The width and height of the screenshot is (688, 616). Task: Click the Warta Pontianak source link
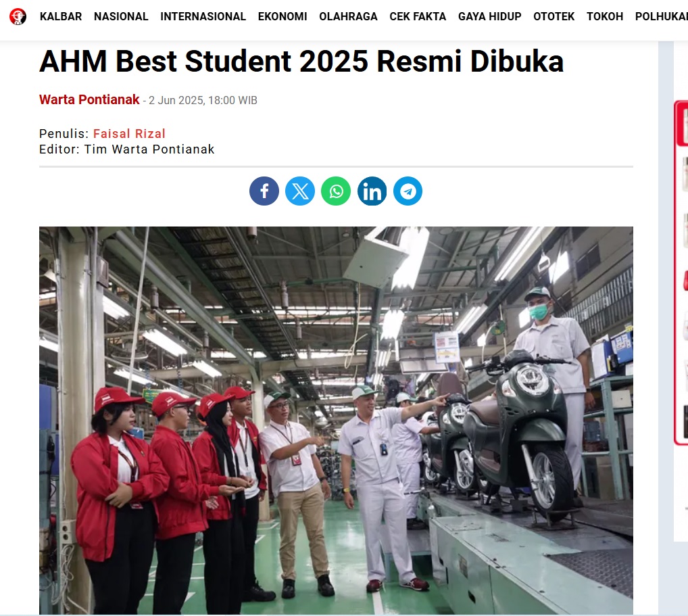(x=89, y=99)
